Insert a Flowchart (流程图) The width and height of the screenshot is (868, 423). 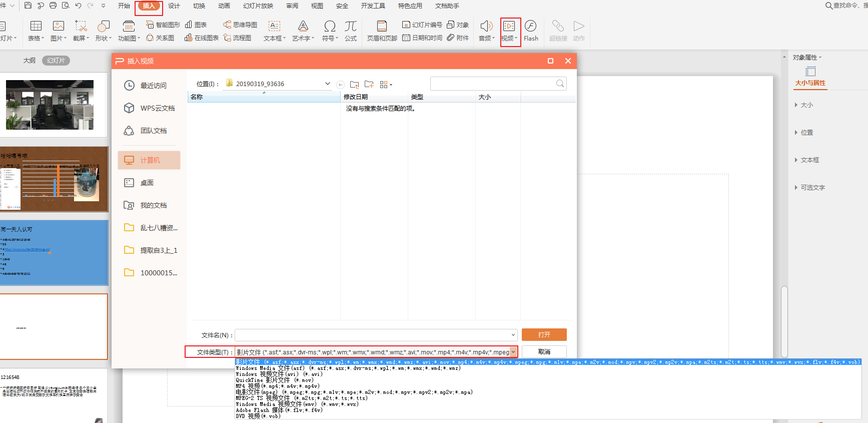click(x=238, y=38)
